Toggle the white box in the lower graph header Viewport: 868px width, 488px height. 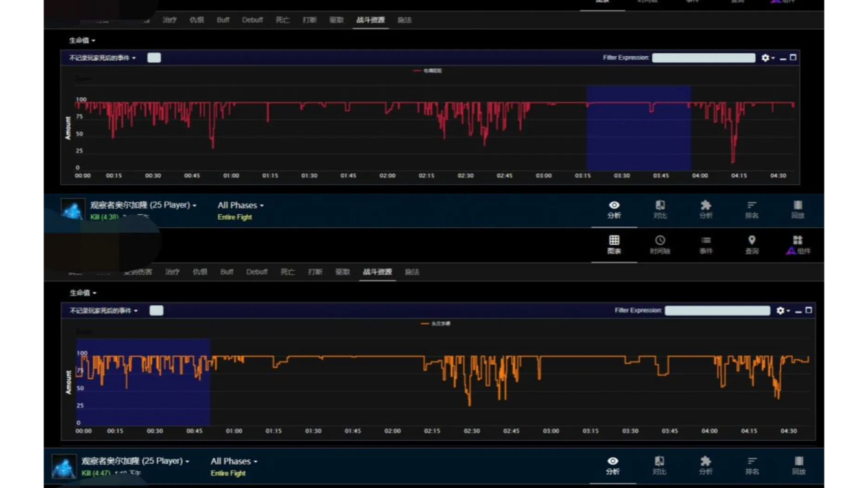pyautogui.click(x=156, y=310)
